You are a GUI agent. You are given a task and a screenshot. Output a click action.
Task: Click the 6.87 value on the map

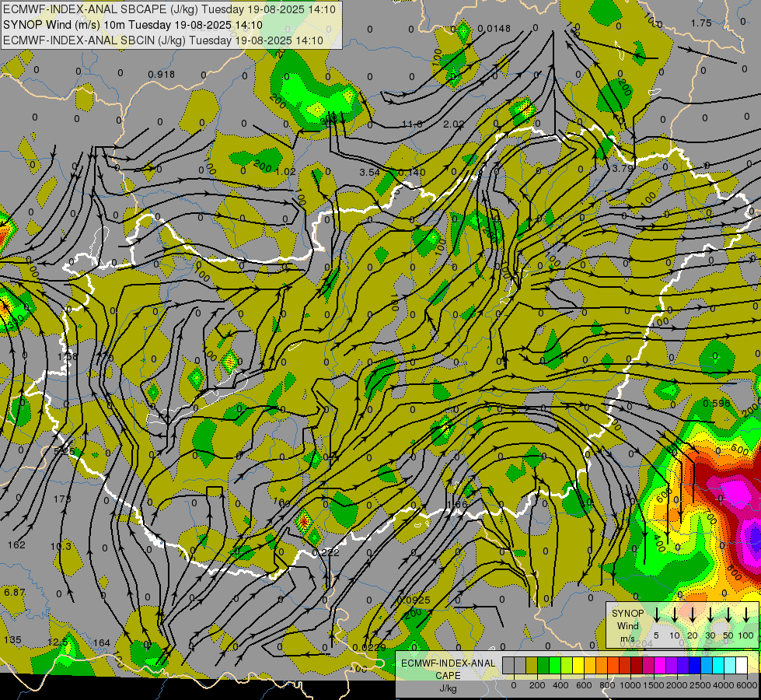(14, 592)
